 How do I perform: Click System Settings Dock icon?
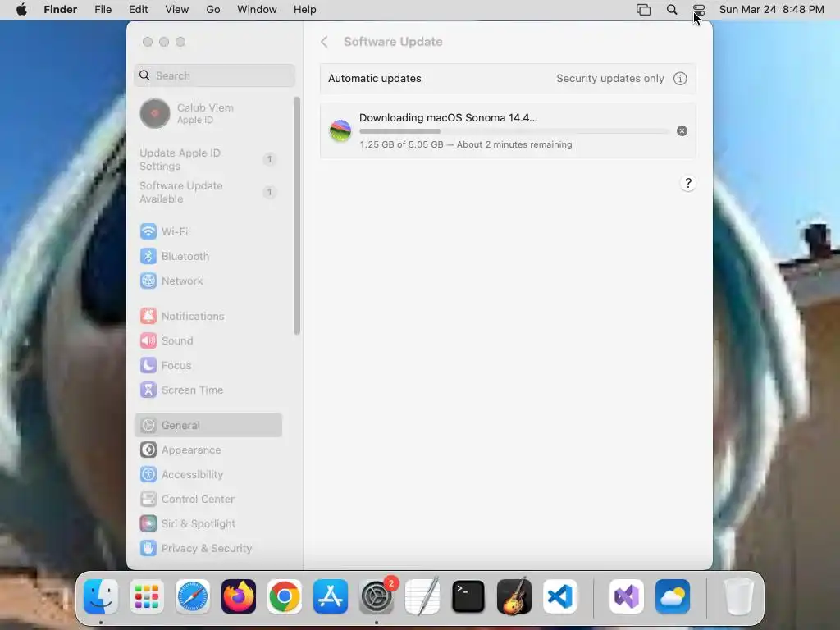pos(377,596)
